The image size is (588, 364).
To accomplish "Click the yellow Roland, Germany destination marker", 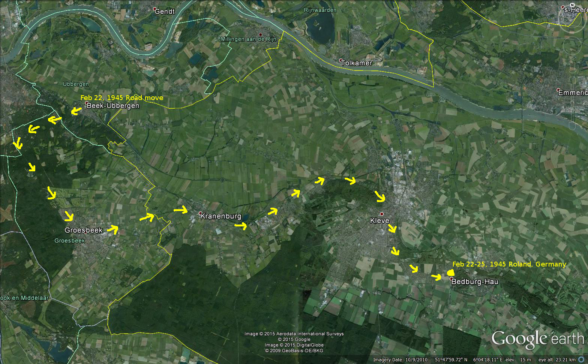I will click(x=451, y=273).
